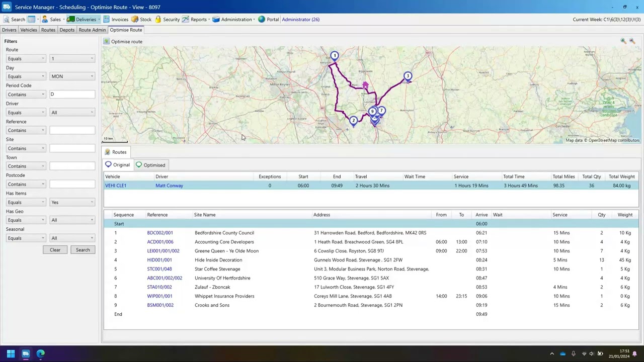Open vehicle link VEHI CLE1
The width and height of the screenshot is (644, 362).
[x=116, y=186]
